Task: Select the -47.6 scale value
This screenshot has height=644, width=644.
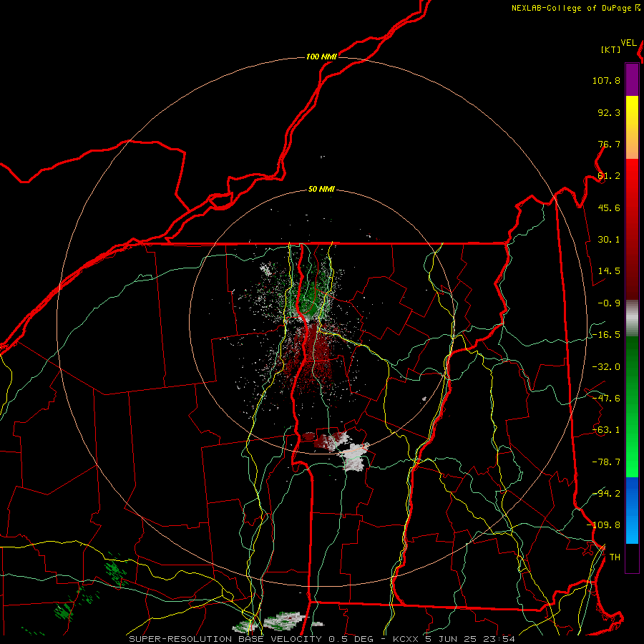Action: [606, 399]
